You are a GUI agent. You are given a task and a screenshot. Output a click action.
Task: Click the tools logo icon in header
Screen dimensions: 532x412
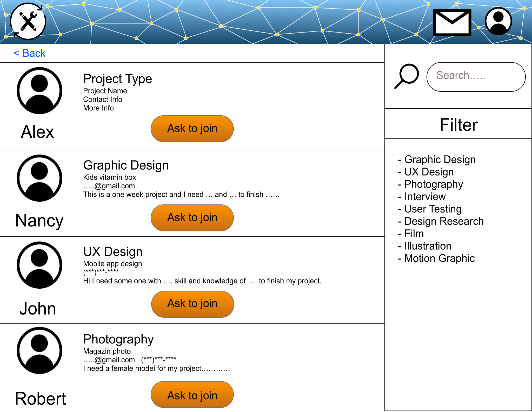click(x=28, y=22)
